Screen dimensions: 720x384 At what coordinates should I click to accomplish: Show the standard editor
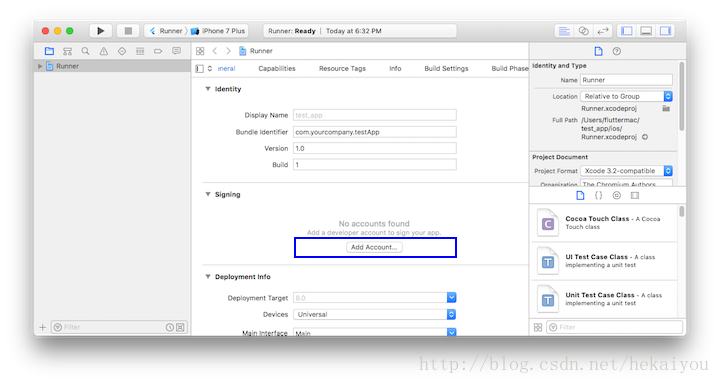click(564, 31)
